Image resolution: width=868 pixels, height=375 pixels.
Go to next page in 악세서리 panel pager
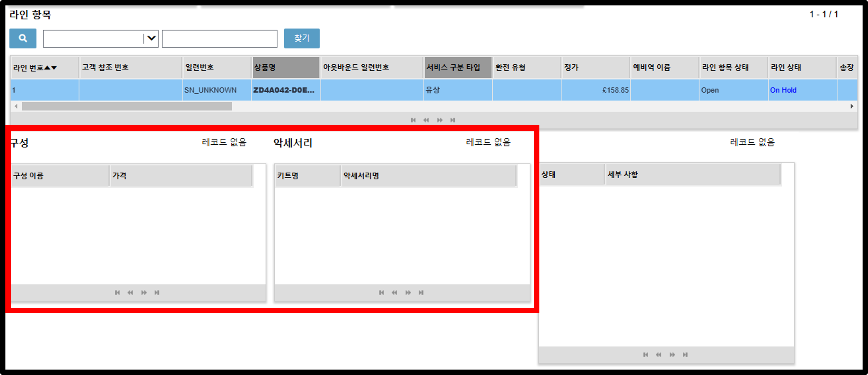pos(408,292)
